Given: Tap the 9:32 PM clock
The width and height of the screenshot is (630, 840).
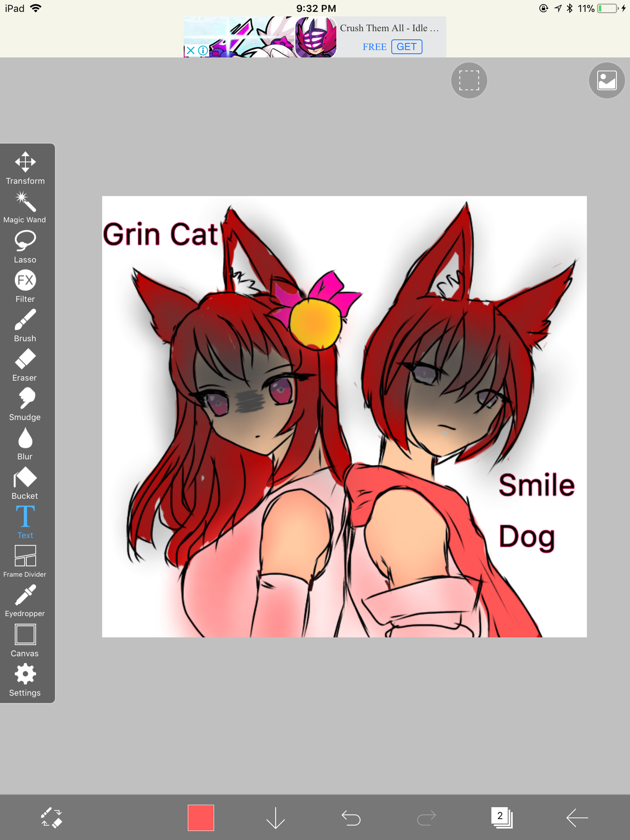Looking at the screenshot, I should tap(316, 8).
